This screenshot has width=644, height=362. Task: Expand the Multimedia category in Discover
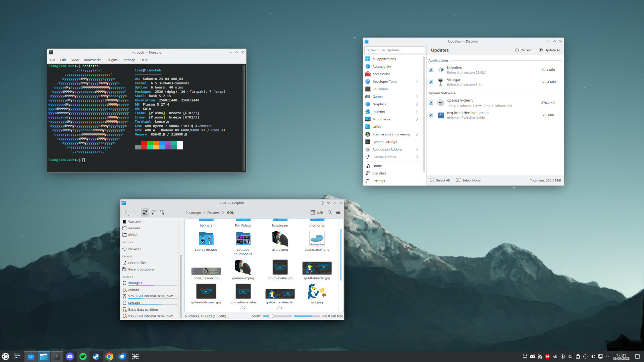pyautogui.click(x=417, y=119)
